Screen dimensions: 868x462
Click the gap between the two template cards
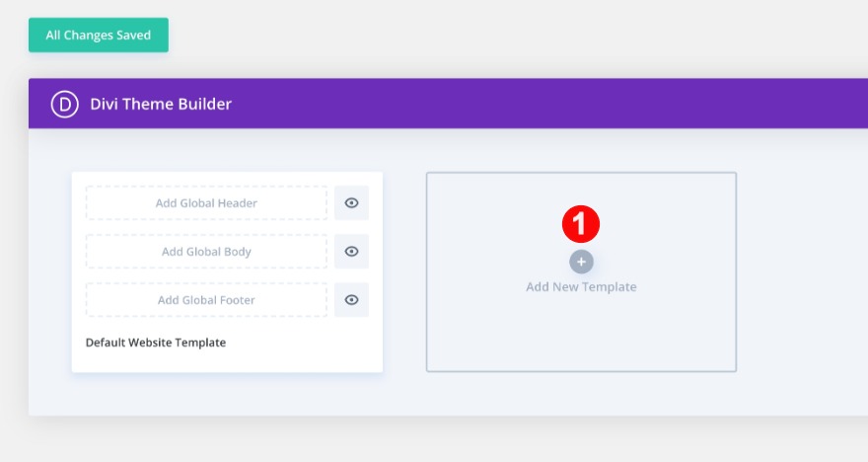[x=404, y=272]
